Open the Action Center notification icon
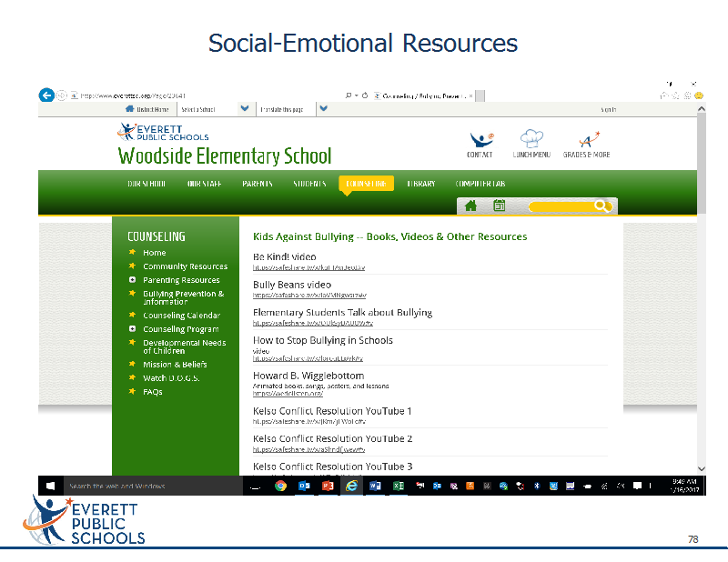The height and width of the screenshot is (562, 728). point(638,486)
